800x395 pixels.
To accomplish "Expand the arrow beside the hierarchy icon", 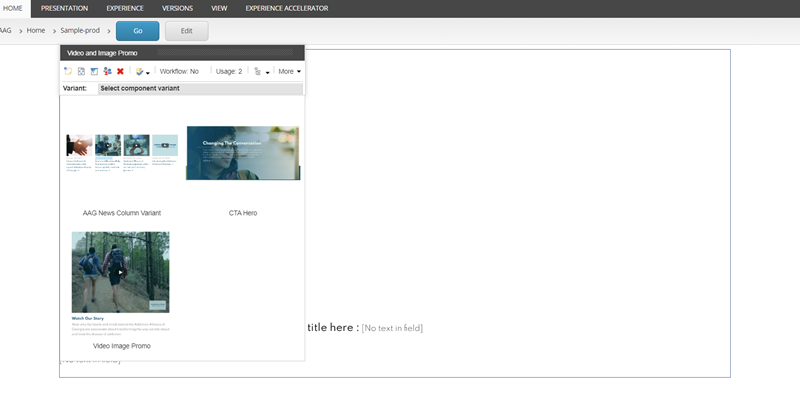I will pos(267,73).
